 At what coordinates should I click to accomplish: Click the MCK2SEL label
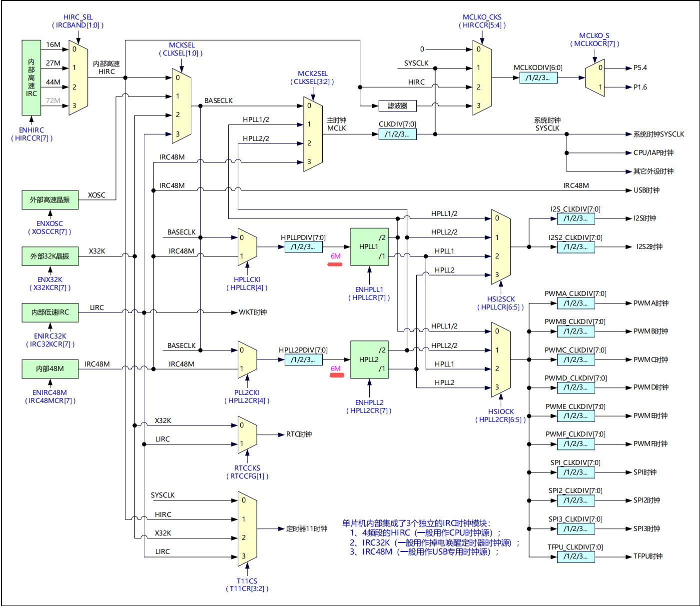click(313, 73)
